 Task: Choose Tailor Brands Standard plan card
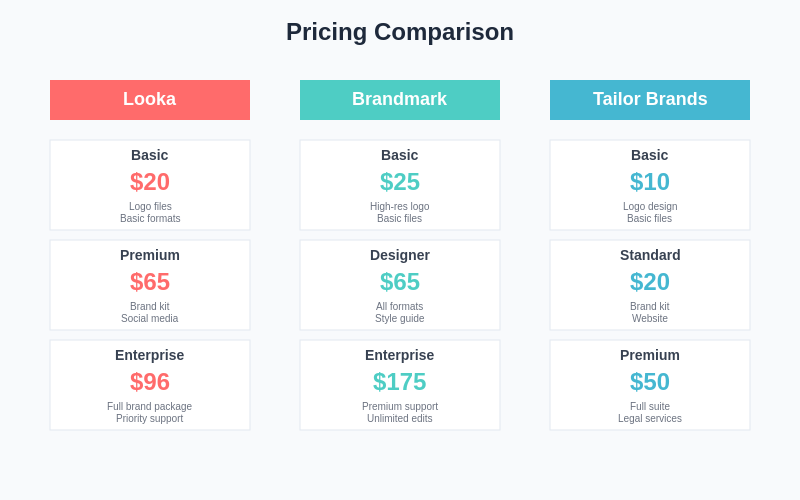[x=650, y=285]
